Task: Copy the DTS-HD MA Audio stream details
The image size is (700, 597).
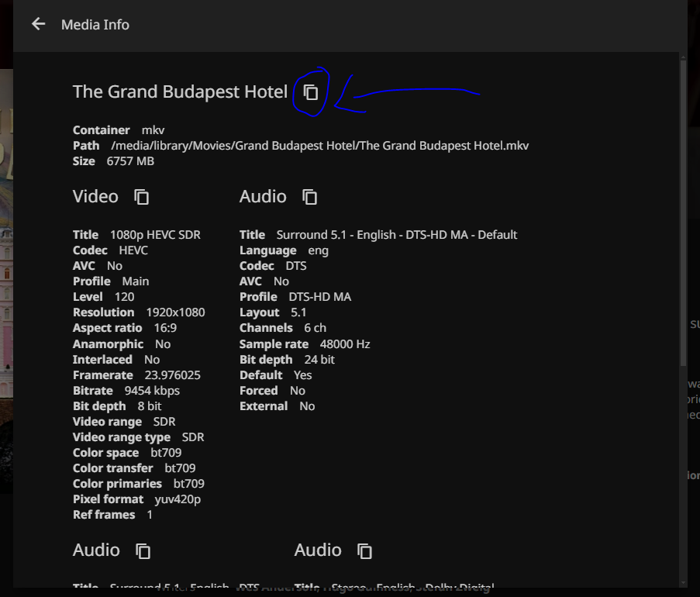Action: (310, 197)
